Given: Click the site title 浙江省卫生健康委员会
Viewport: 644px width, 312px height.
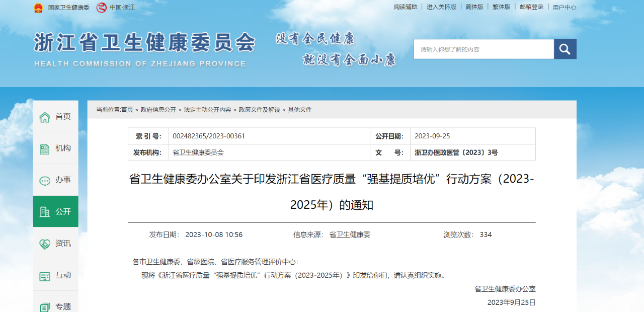Looking at the screenshot, I should [145, 43].
